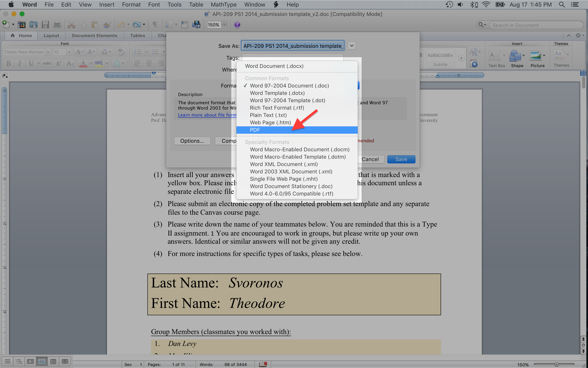The image size is (588, 368).
Task: Toggle the paragraph marks (¶) icon
Action: [155, 25]
